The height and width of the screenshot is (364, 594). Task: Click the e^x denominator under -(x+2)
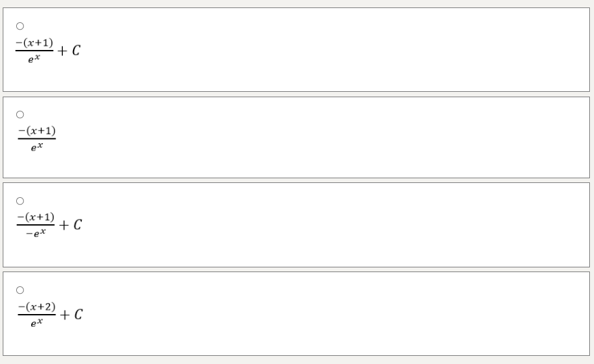pos(36,323)
